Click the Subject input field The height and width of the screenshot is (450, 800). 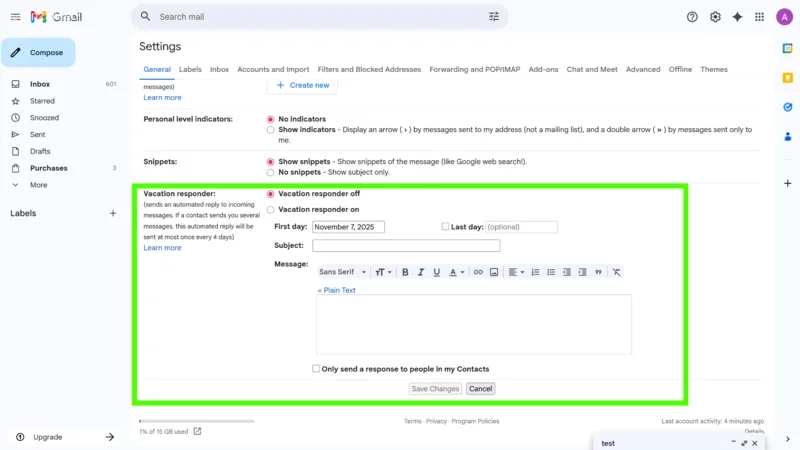[406, 246]
